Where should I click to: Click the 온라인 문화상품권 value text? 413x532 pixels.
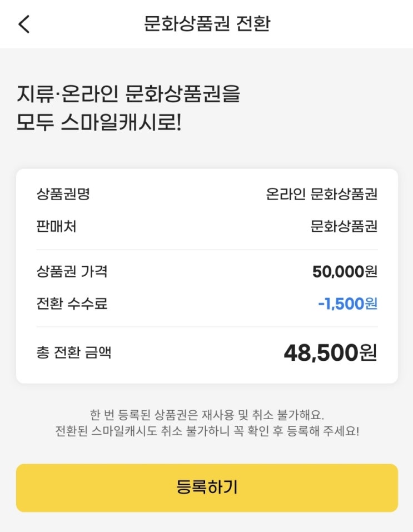(322, 195)
